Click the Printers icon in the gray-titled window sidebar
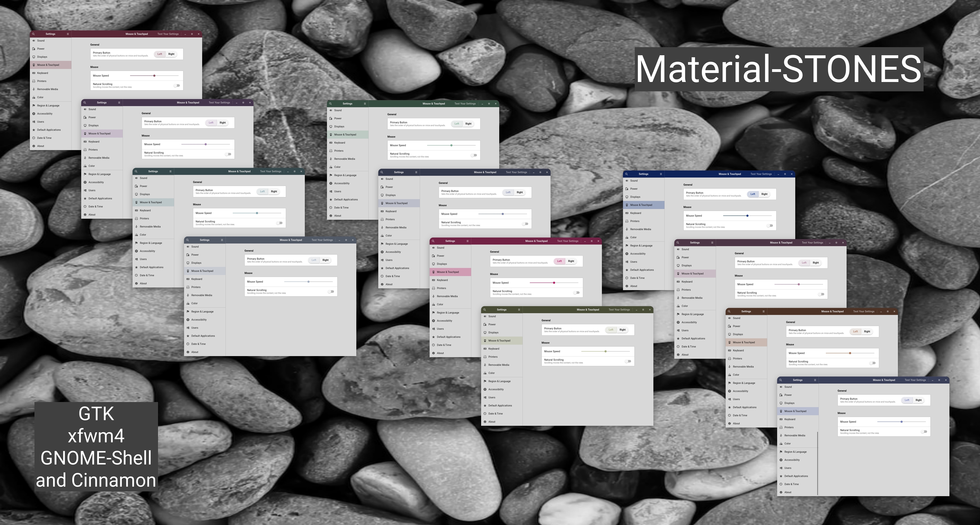This screenshot has width=980, height=525. tap(188, 287)
